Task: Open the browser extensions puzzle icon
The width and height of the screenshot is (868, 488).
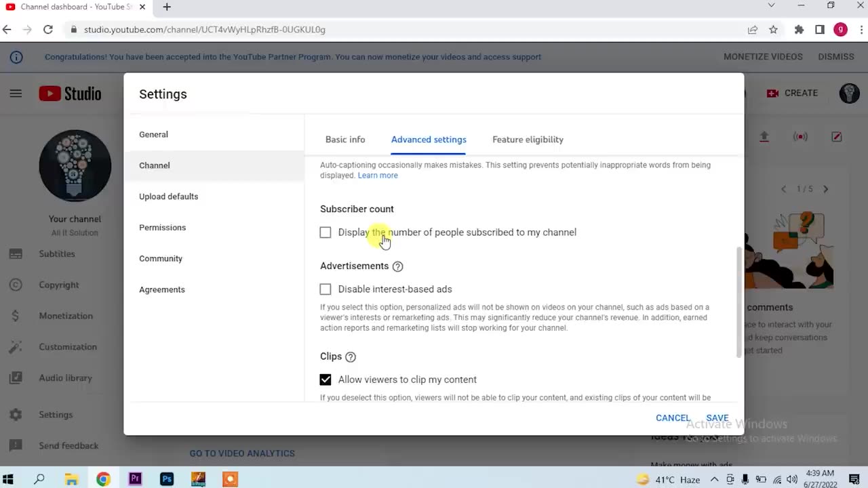Action: tap(799, 29)
